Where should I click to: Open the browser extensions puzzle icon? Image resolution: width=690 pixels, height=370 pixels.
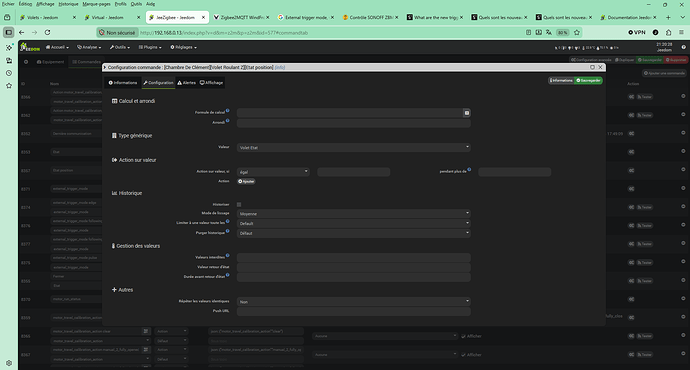tap(668, 33)
